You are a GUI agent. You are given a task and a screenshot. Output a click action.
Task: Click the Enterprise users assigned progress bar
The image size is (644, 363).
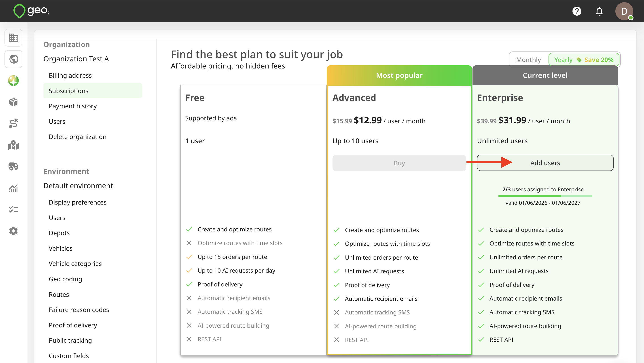545,196
